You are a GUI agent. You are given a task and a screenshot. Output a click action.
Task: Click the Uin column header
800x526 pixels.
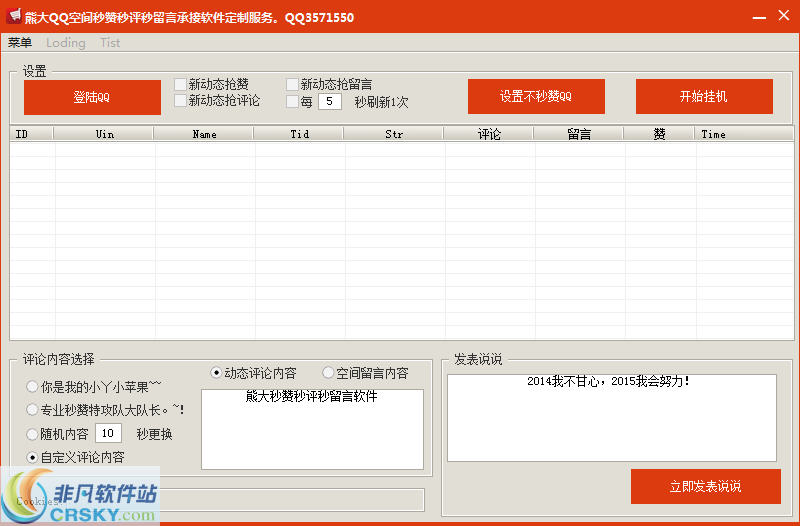point(104,134)
